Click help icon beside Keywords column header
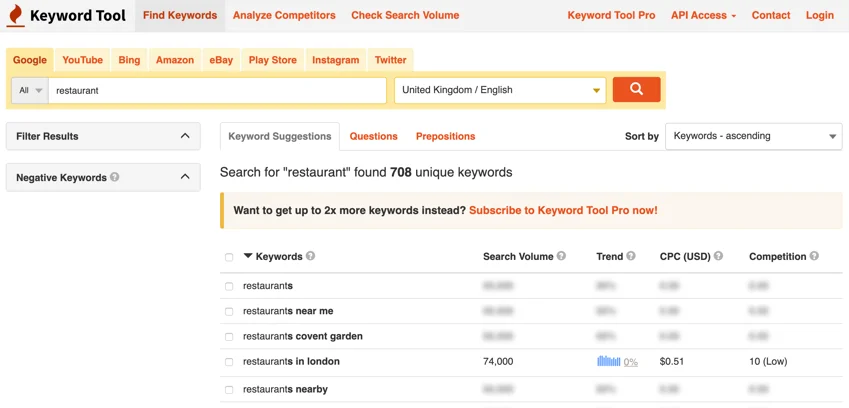This screenshot has width=849, height=408. click(x=310, y=256)
